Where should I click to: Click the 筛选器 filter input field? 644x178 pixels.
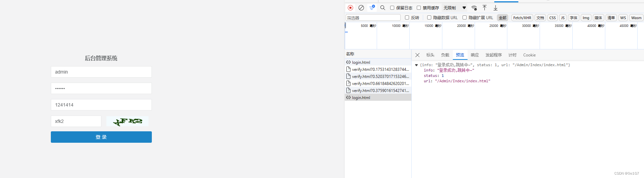tap(373, 18)
